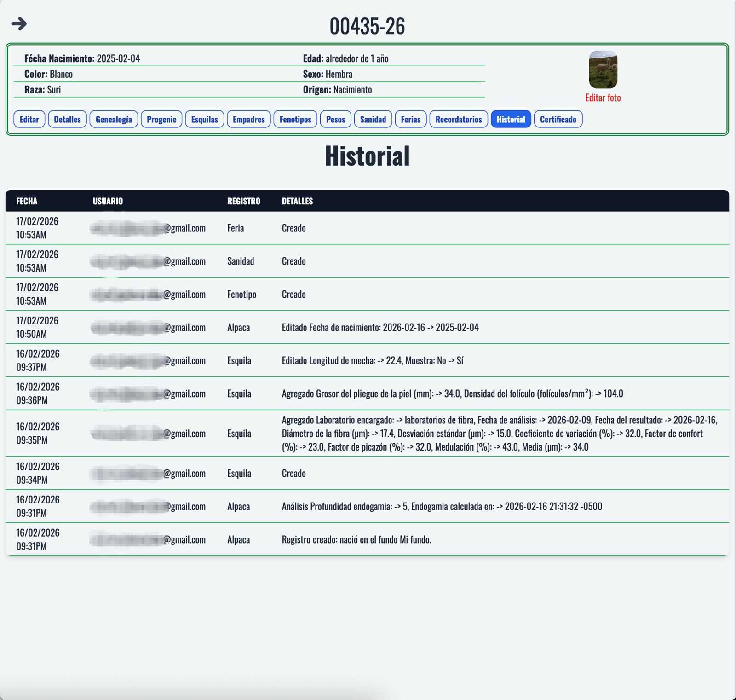Open the Recordatorios tab
Screen dimensions: 736x700
458,119
